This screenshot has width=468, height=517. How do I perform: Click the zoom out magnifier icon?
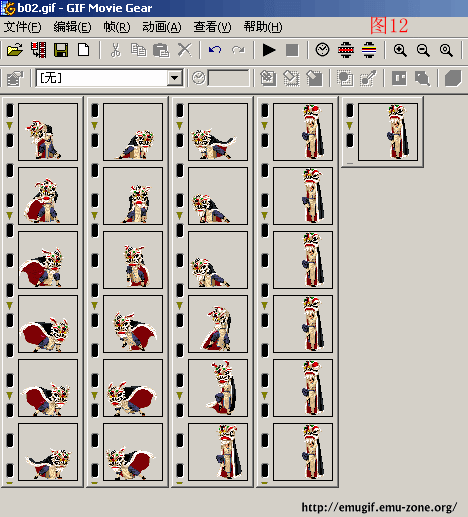423,50
